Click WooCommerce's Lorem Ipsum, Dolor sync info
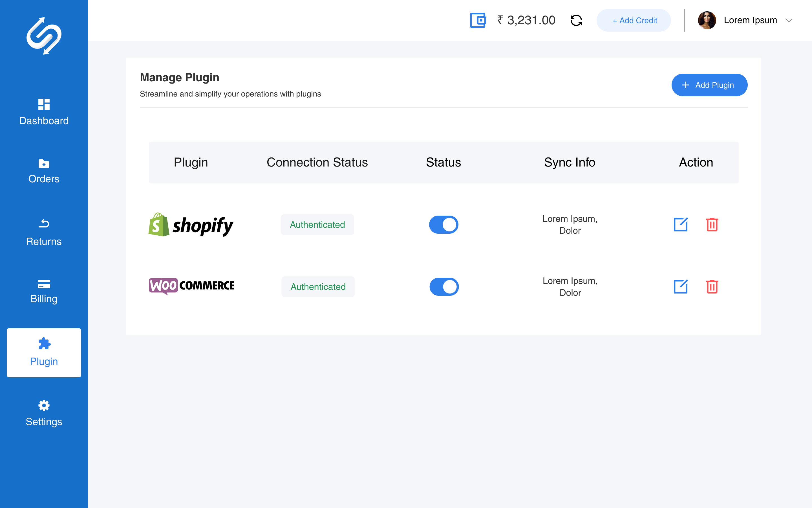Image resolution: width=812 pixels, height=508 pixels. [x=570, y=286]
